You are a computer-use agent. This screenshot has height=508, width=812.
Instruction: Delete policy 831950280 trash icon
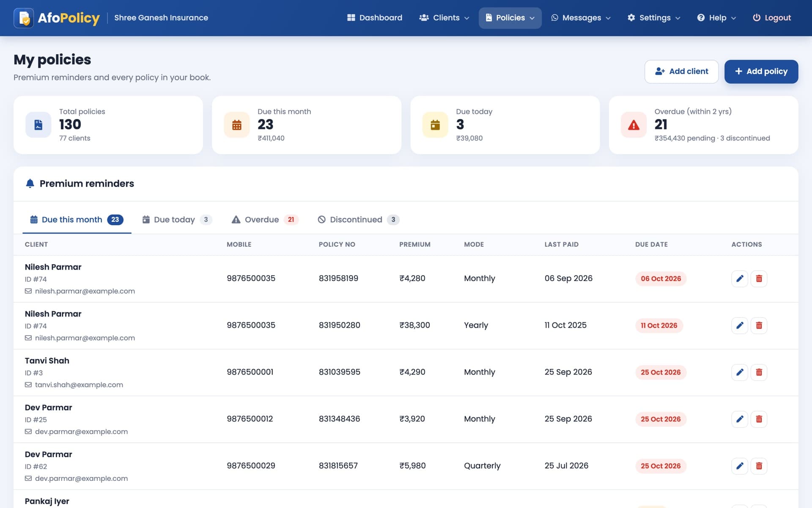coord(759,326)
